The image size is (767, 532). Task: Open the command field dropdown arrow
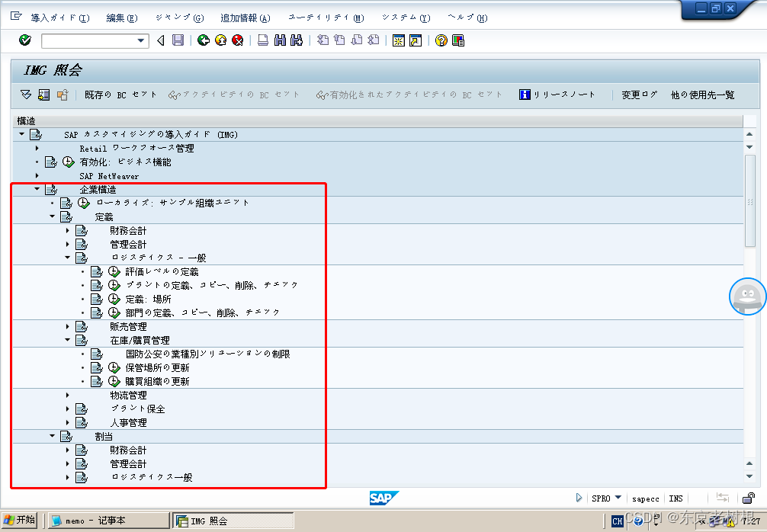[x=141, y=40]
